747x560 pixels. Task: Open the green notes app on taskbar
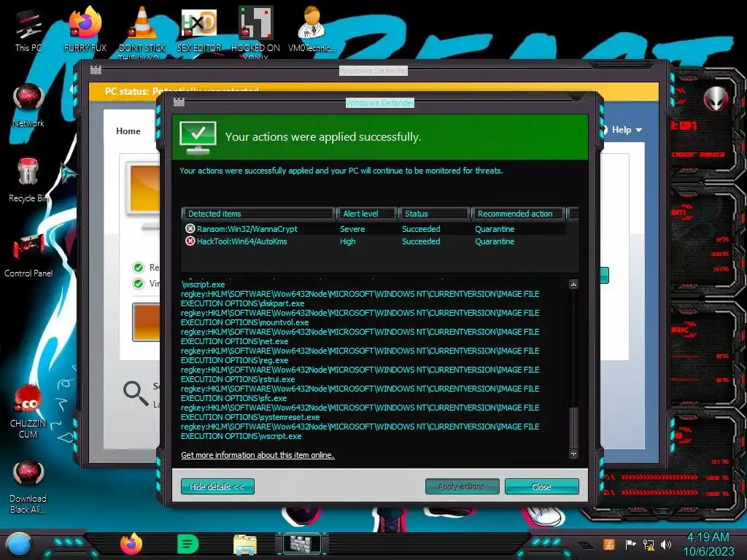[187, 544]
